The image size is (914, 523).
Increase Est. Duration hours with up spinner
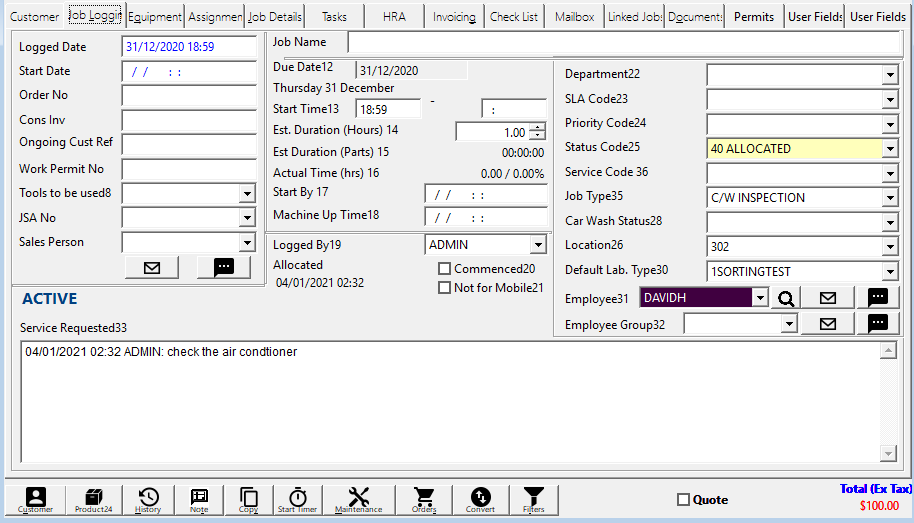[538, 128]
